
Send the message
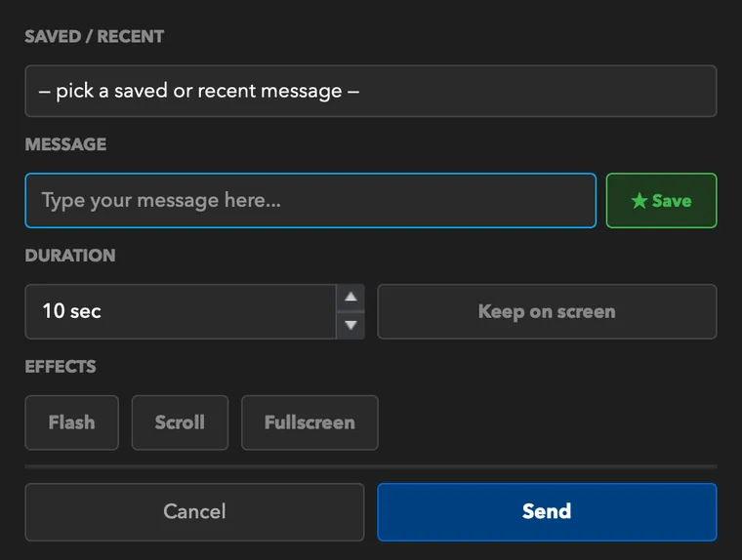click(x=547, y=512)
